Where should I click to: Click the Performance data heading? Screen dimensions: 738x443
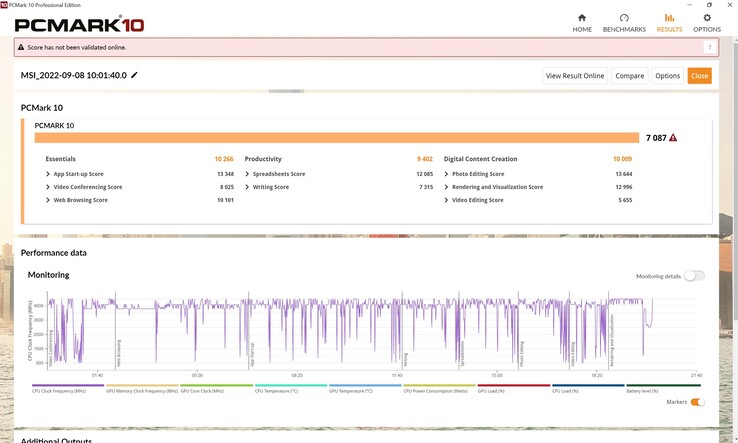tap(54, 253)
